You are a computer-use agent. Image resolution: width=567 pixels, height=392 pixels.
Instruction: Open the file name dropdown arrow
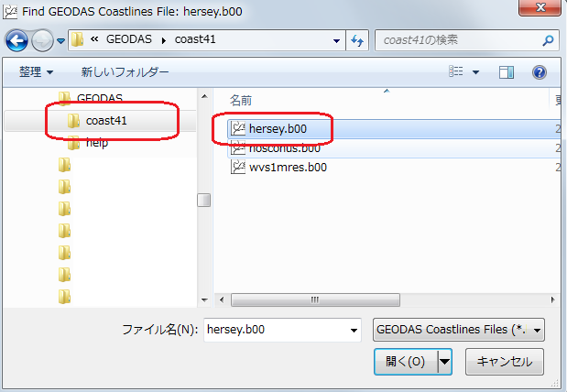(x=354, y=330)
